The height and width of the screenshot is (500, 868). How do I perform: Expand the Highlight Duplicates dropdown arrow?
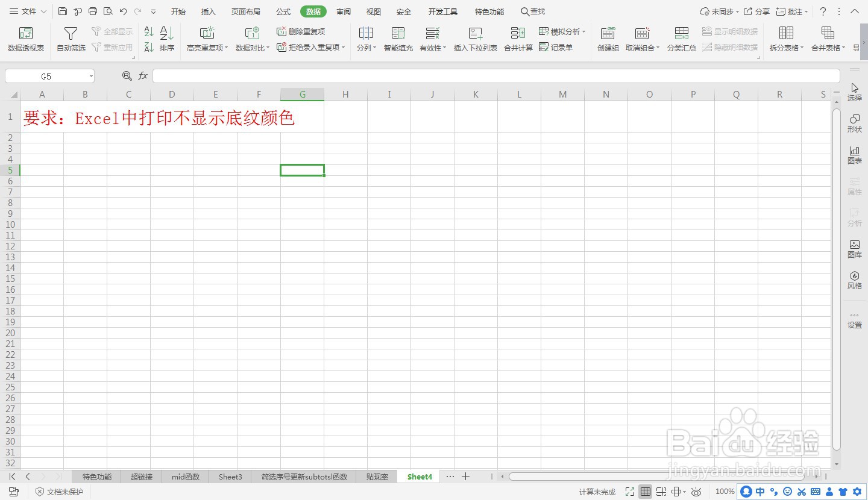(227, 48)
